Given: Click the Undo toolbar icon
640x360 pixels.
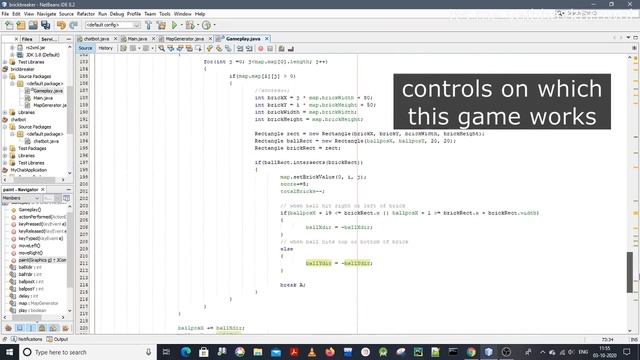Looking at the screenshot, I should click(61, 25).
